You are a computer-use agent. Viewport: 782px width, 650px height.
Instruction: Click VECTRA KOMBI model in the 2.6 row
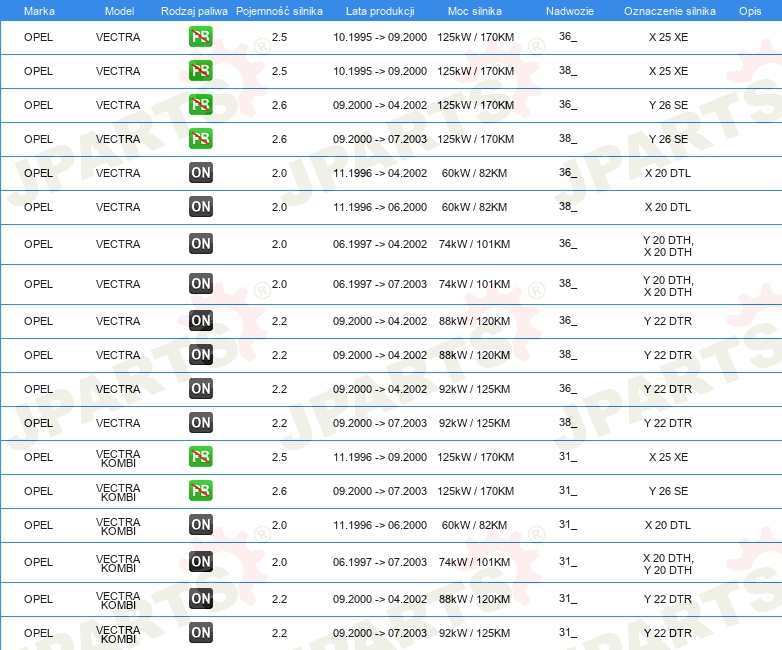click(118, 492)
